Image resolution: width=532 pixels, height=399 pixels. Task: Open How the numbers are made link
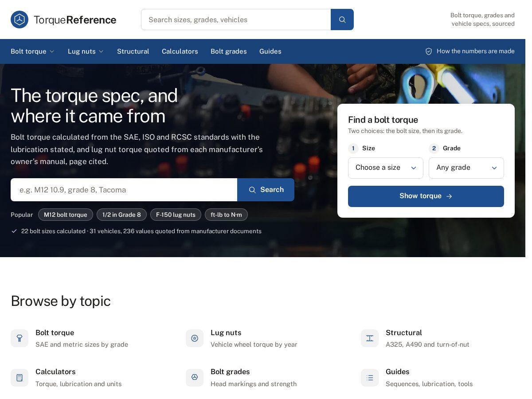click(470, 51)
